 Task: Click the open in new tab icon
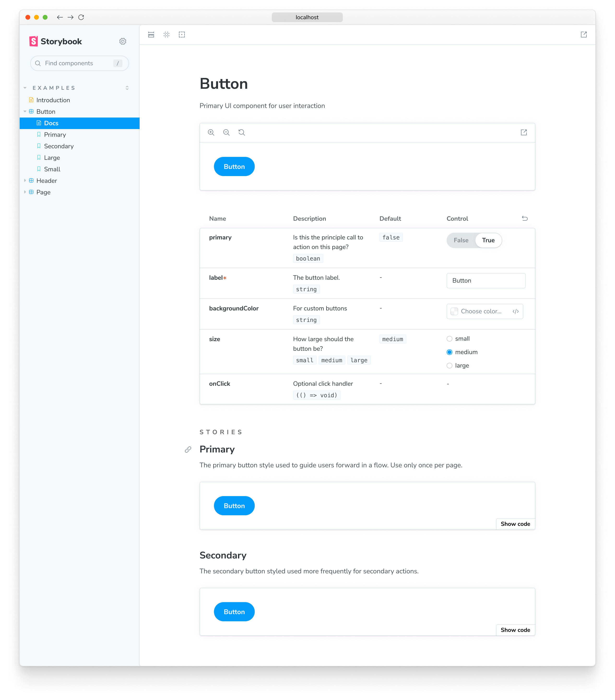(583, 35)
